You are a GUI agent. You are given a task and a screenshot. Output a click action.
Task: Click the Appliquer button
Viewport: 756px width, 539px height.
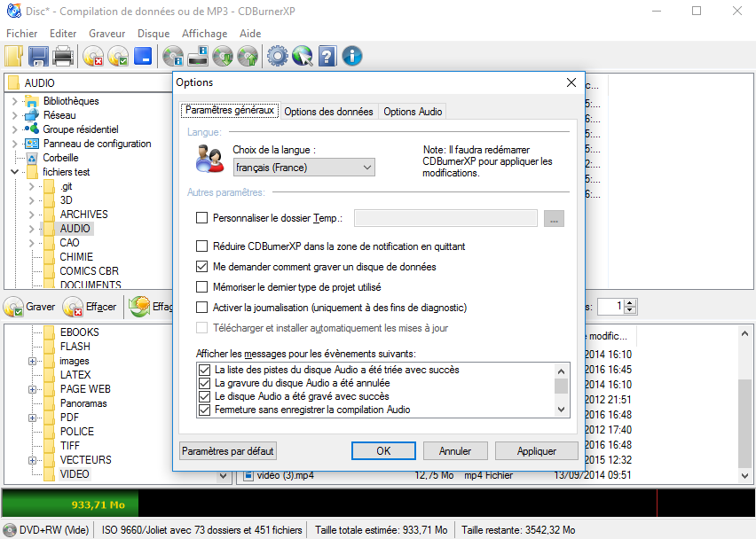tap(536, 451)
